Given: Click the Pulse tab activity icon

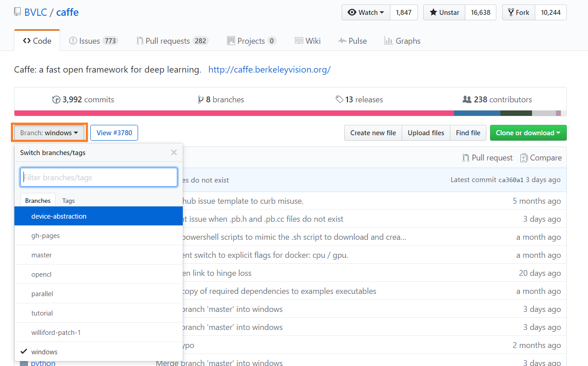Looking at the screenshot, I should coord(342,41).
